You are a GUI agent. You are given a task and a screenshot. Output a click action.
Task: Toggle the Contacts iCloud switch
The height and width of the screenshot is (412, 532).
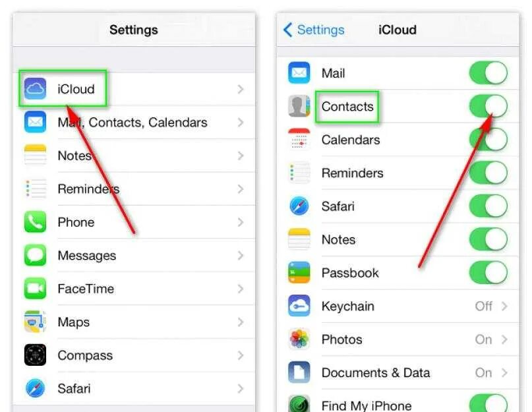pyautogui.click(x=488, y=106)
